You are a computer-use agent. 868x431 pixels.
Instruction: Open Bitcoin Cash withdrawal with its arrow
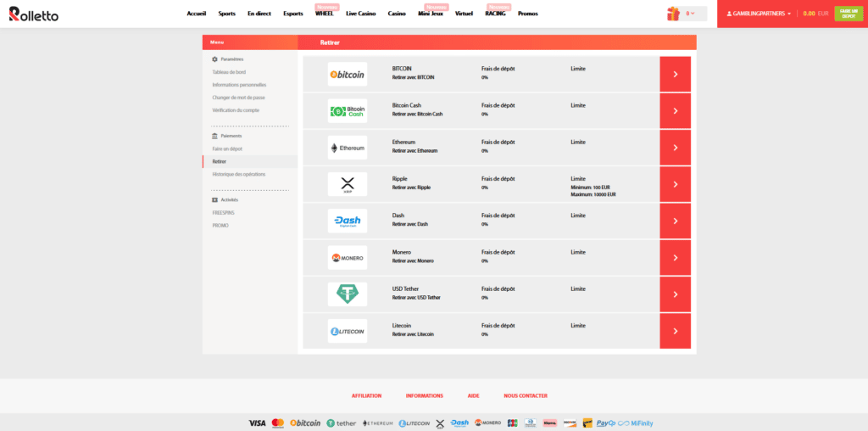coord(676,111)
